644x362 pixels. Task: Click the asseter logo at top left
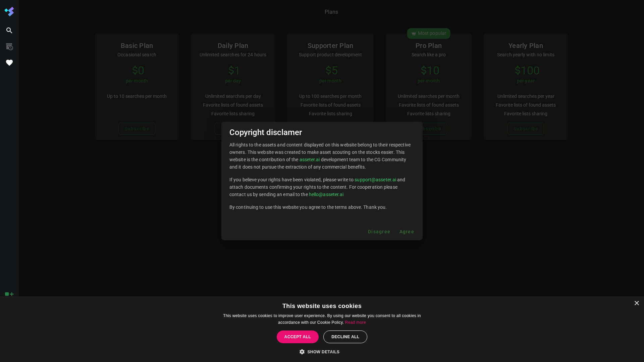(x=9, y=11)
